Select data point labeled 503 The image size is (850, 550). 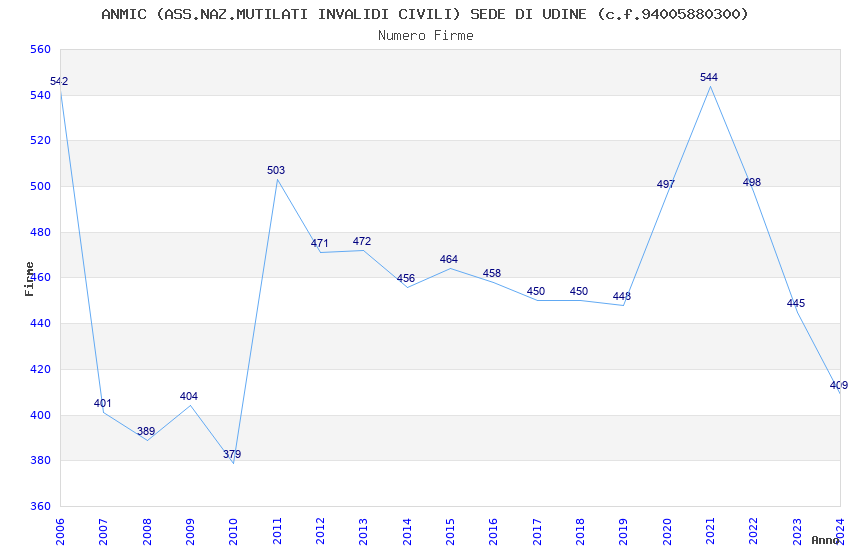(276, 170)
